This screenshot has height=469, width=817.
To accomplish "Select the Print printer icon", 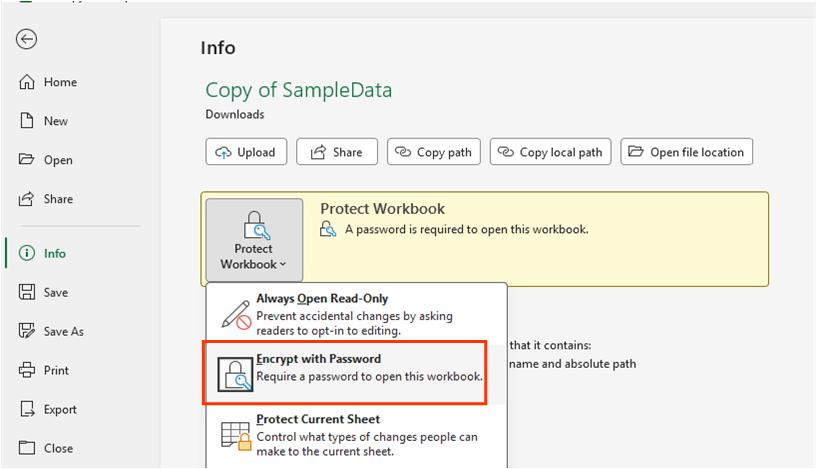I will pyautogui.click(x=27, y=370).
